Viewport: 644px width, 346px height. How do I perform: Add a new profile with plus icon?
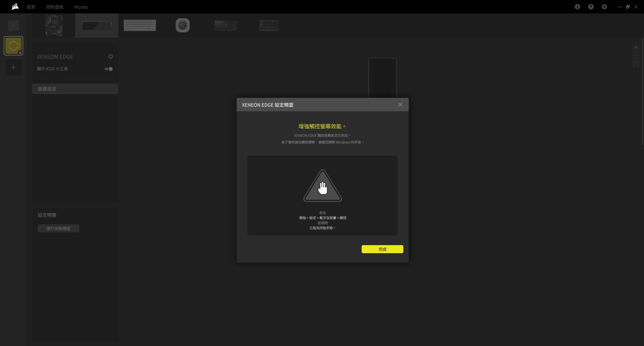tap(13, 68)
